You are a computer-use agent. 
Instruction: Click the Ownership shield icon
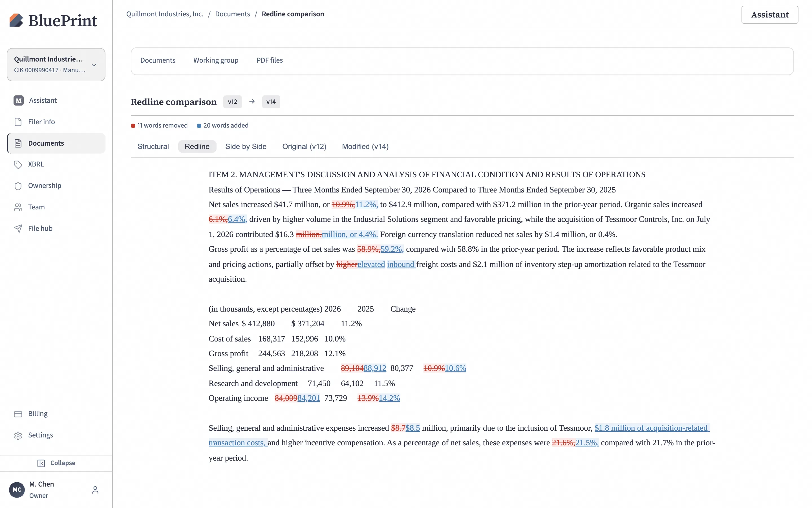pos(18,186)
